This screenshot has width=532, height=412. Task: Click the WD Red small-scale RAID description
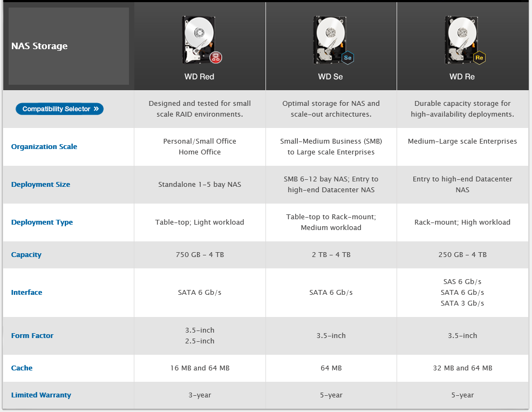tap(200, 109)
